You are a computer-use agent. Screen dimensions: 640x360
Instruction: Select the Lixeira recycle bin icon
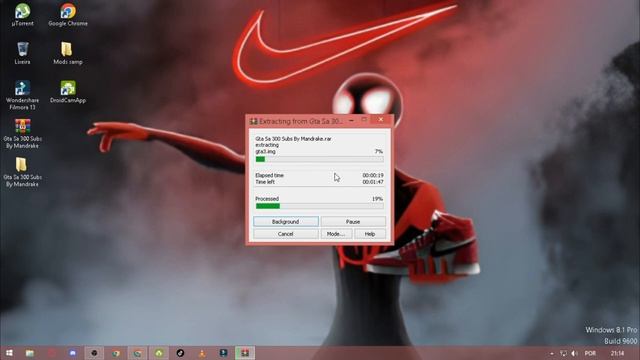pyautogui.click(x=22, y=53)
